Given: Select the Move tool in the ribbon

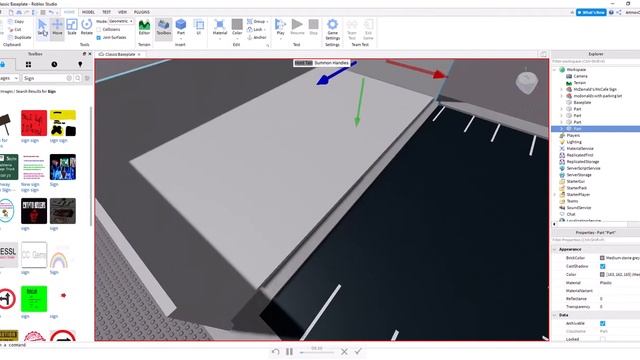Looking at the screenshot, I should 57,27.
